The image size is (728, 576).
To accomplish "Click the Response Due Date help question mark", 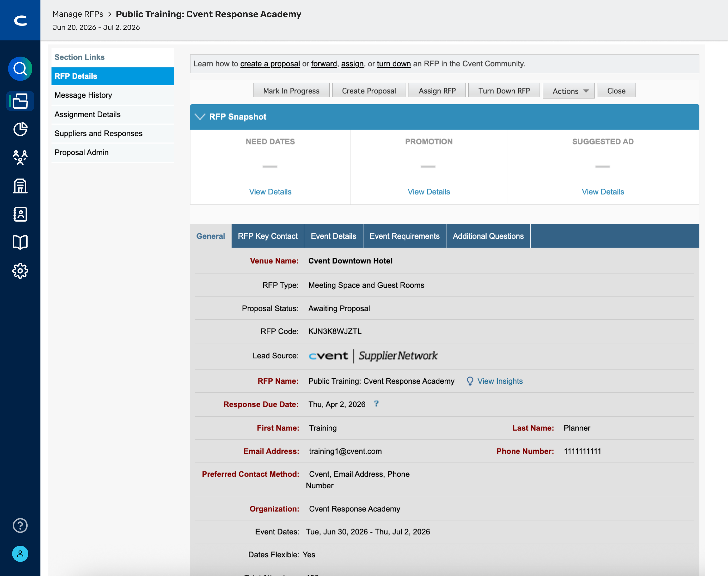I will (x=376, y=404).
